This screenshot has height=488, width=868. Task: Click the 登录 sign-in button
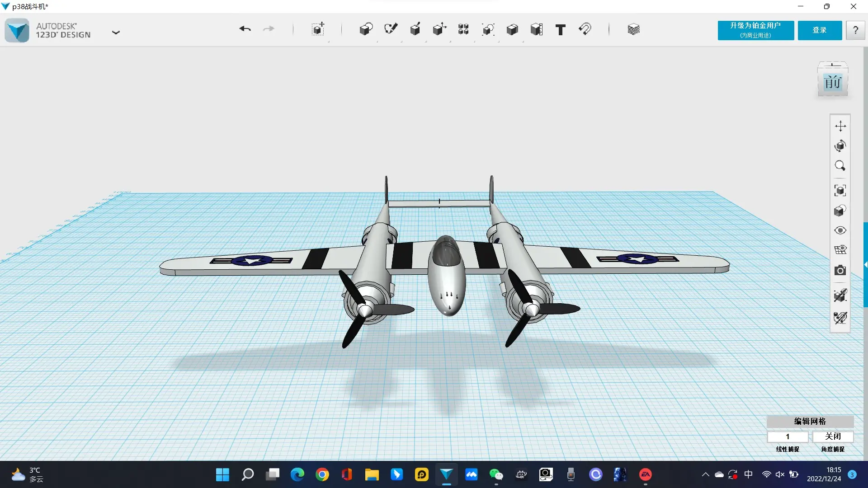point(820,30)
